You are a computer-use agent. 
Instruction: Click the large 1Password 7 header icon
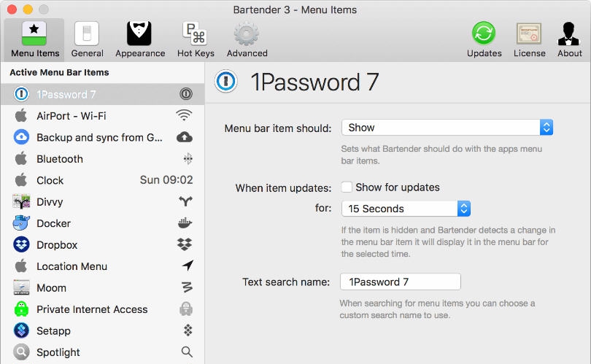(x=225, y=81)
